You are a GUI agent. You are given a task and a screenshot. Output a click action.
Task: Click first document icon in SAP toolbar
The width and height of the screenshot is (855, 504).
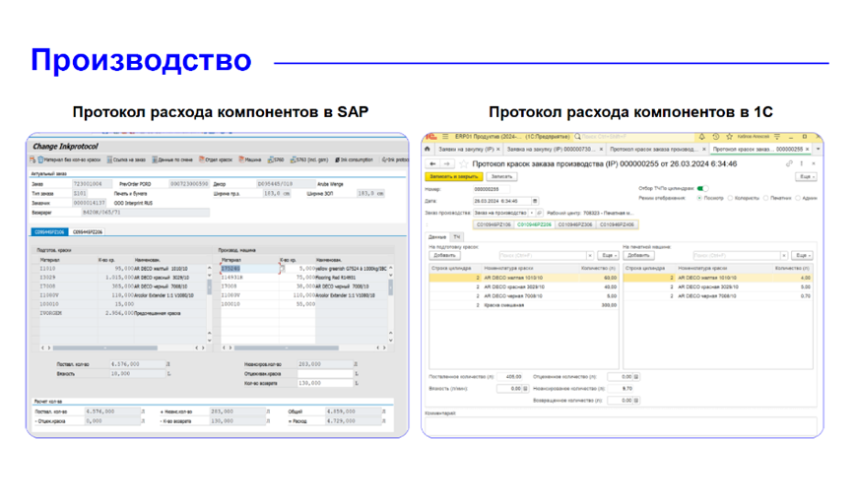[x=33, y=159]
